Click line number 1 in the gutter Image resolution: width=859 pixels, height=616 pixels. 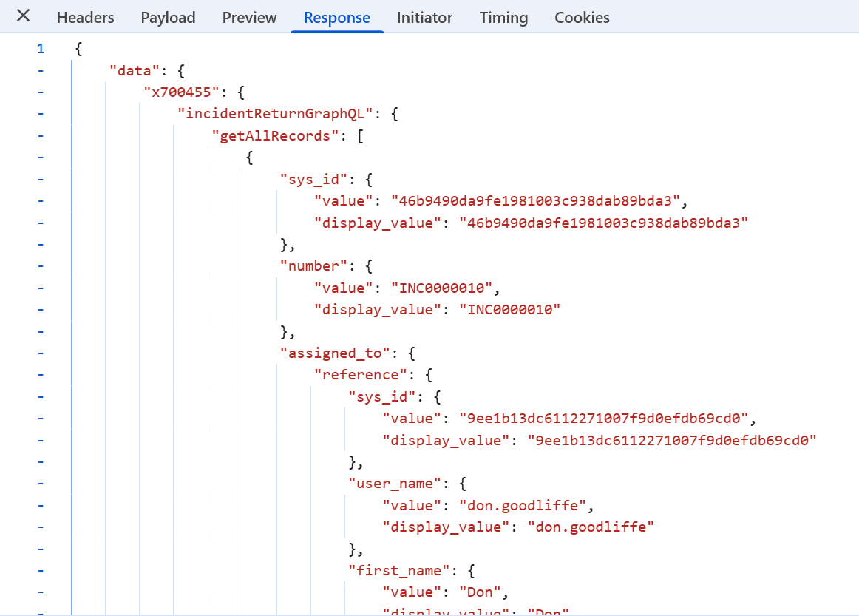click(41, 49)
